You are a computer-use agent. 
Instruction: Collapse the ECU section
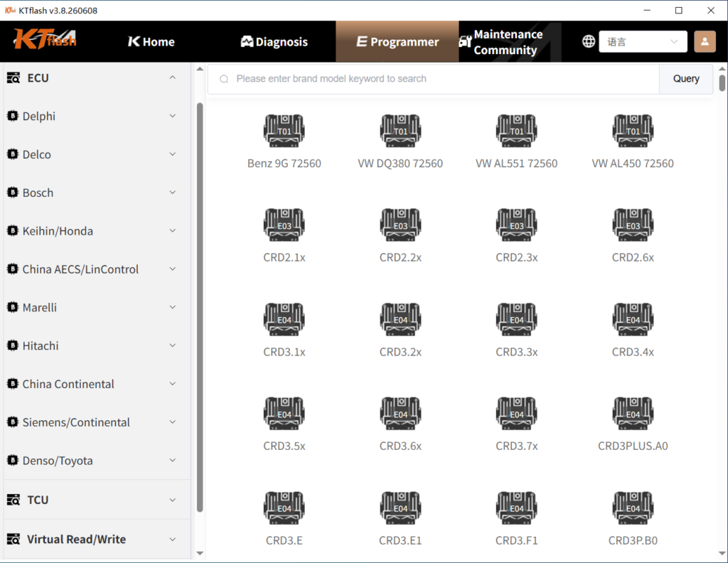pyautogui.click(x=97, y=77)
